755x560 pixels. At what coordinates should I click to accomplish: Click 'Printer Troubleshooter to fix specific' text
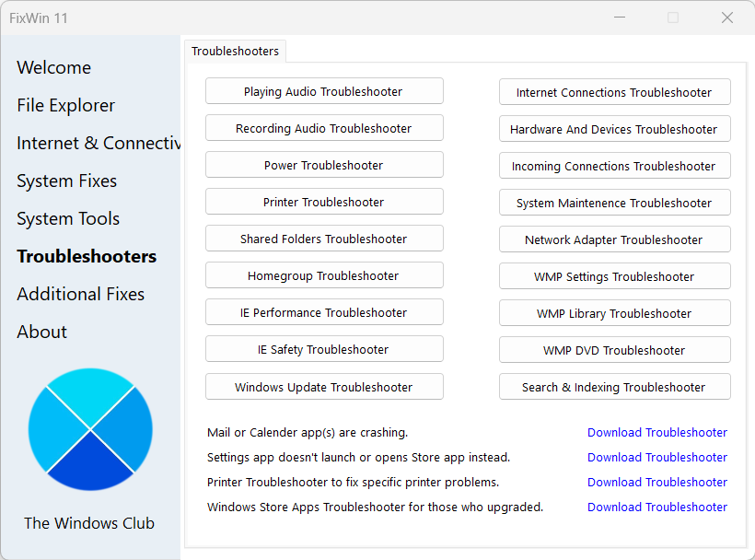click(353, 482)
